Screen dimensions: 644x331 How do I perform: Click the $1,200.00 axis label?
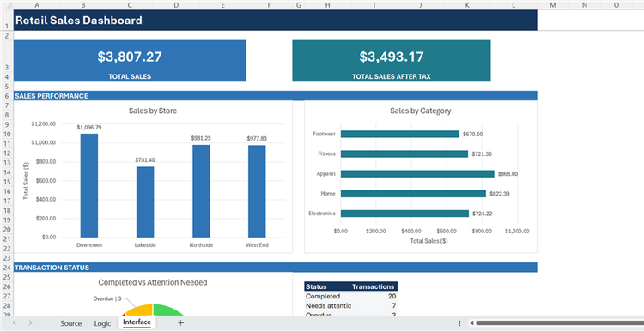[x=44, y=123]
